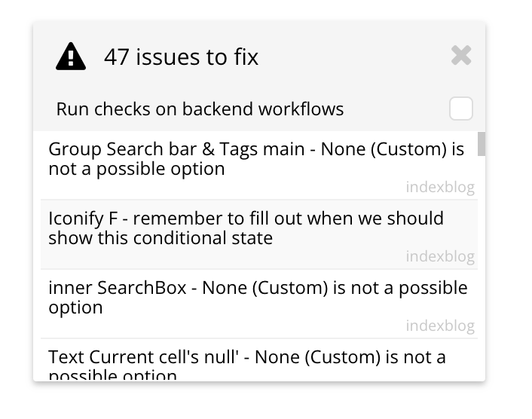Click 'show this conditional state' text

tap(161, 238)
